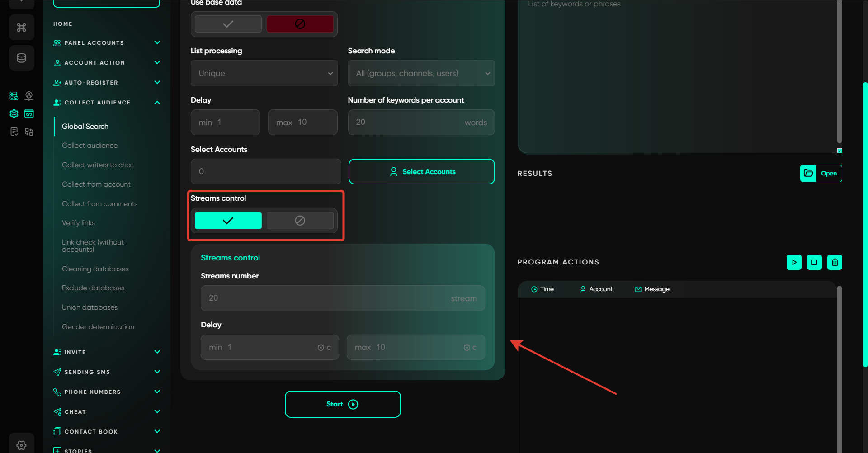Image resolution: width=868 pixels, height=453 pixels.
Task: Open the List processing dropdown showing Unique
Action: click(264, 73)
